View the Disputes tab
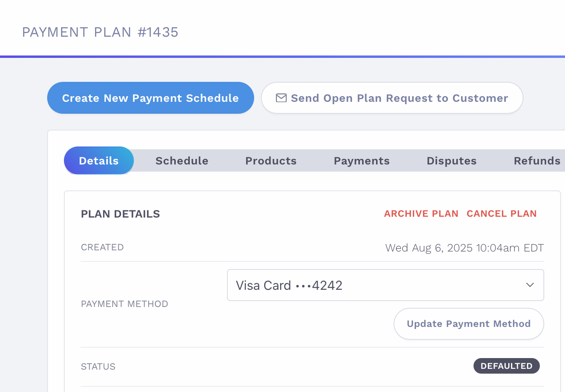565x392 pixels. [x=452, y=161]
